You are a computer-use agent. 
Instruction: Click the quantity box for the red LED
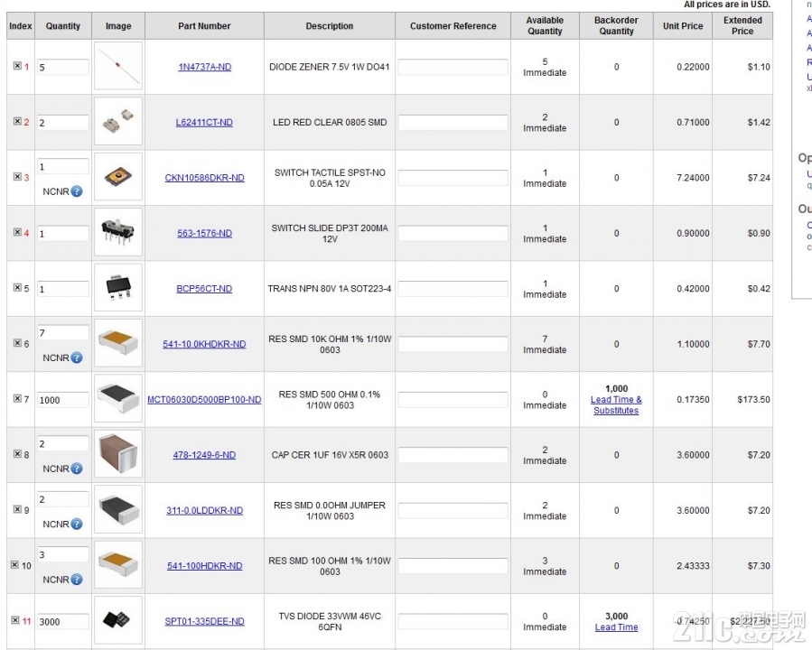[62, 123]
